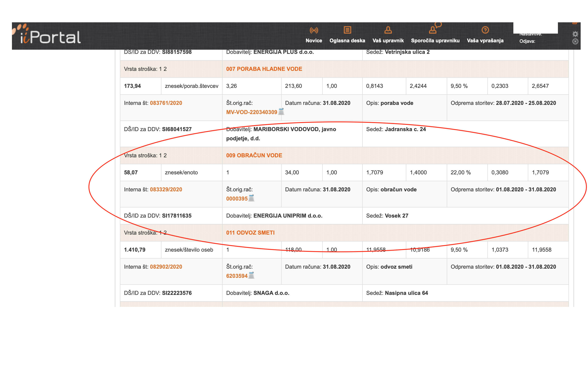588x368 pixels.
Task: Click address Jadranska c. 24
Action: click(x=405, y=129)
